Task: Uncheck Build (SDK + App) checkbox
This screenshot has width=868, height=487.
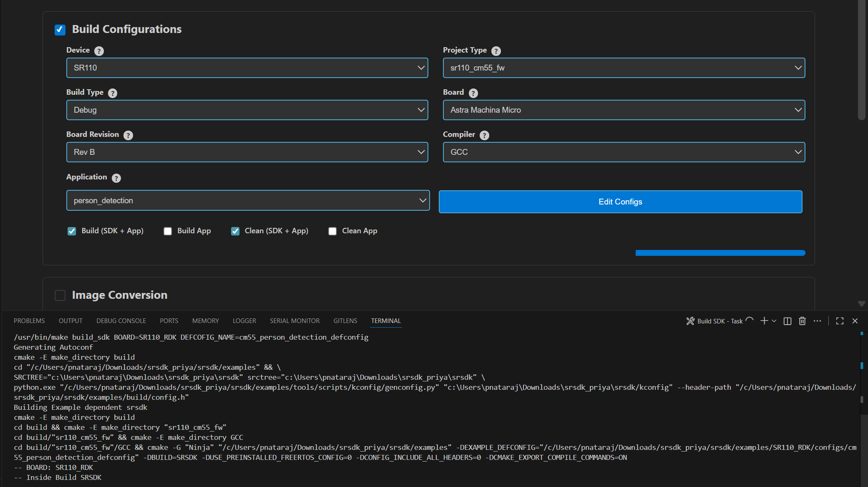Action: tap(72, 231)
